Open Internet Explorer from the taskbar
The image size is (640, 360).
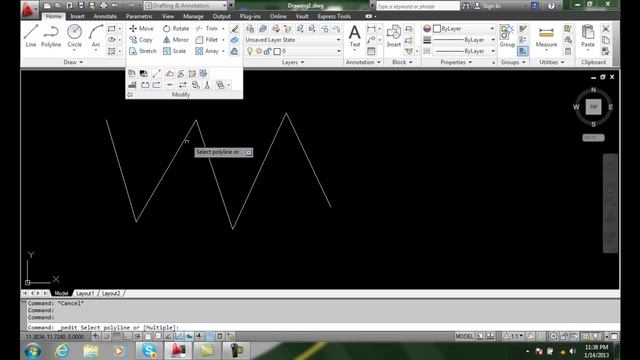tap(62, 351)
